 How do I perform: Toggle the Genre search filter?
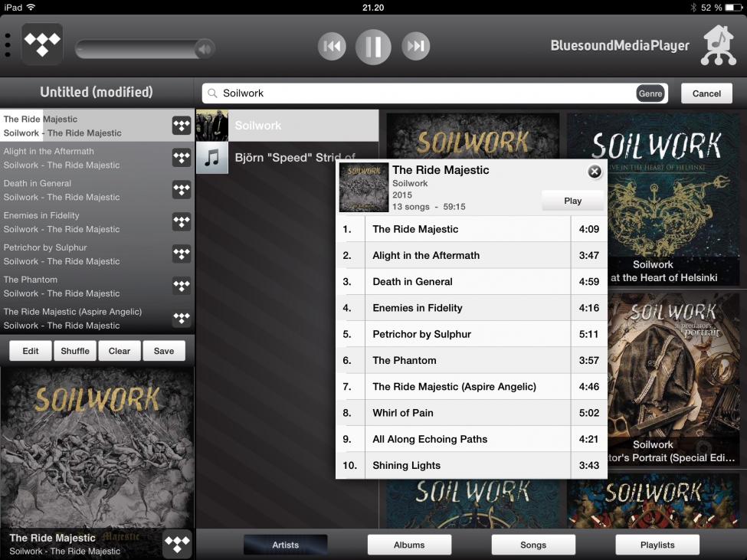[x=650, y=93]
